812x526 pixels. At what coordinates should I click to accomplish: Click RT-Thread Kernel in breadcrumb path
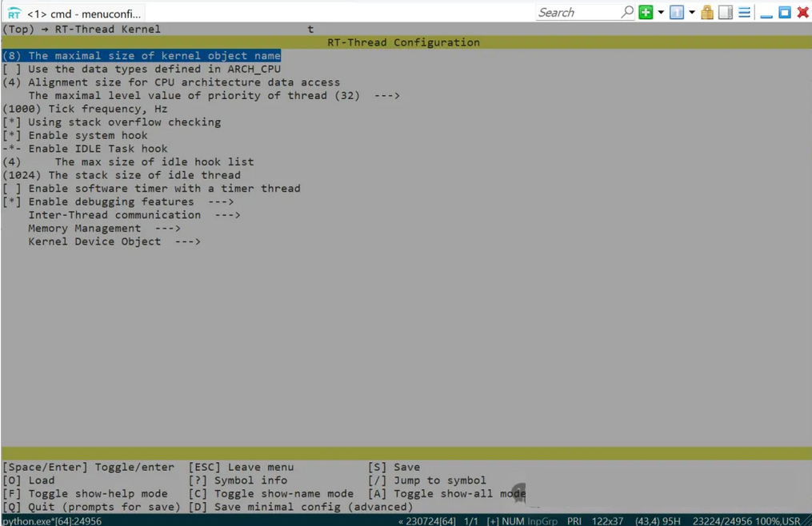point(108,29)
